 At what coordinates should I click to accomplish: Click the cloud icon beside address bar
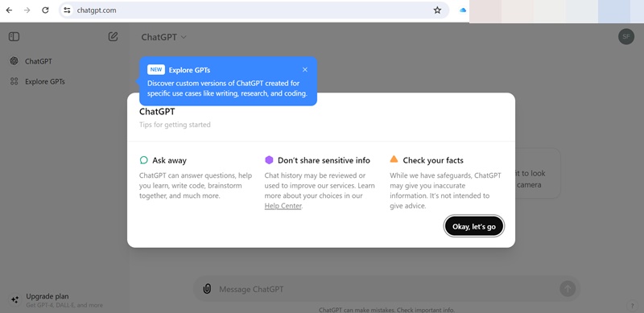coord(463,10)
